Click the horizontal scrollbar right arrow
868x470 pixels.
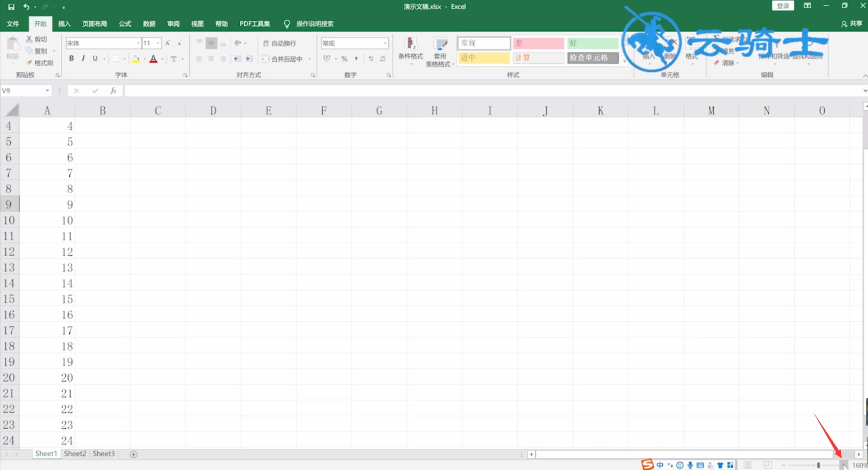(858, 454)
